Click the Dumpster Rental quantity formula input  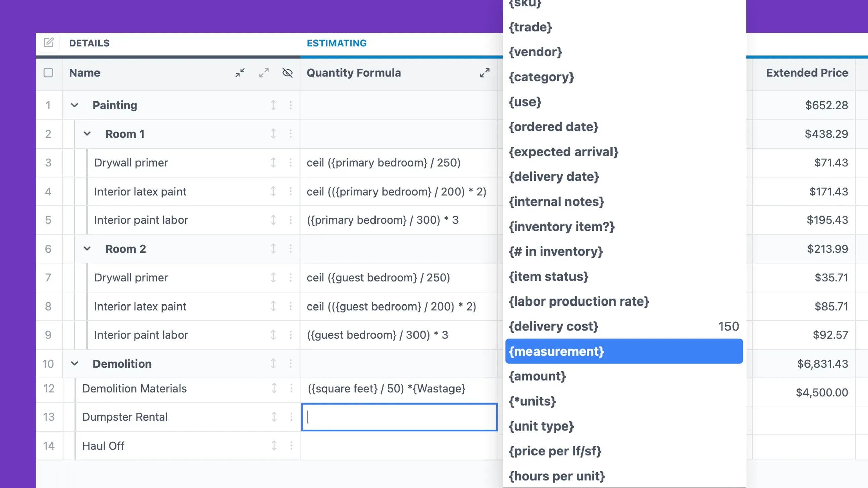399,417
